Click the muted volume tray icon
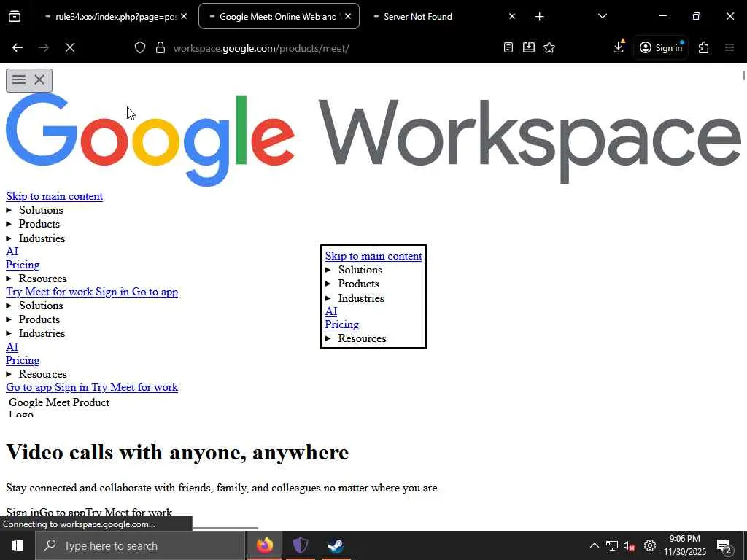The width and height of the screenshot is (747, 560). pos(630,545)
